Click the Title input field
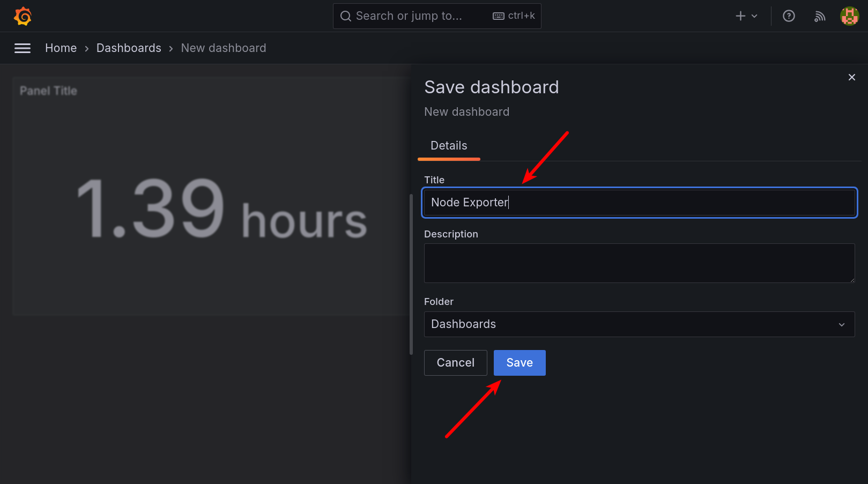Screen dimensions: 868x484 640,203
